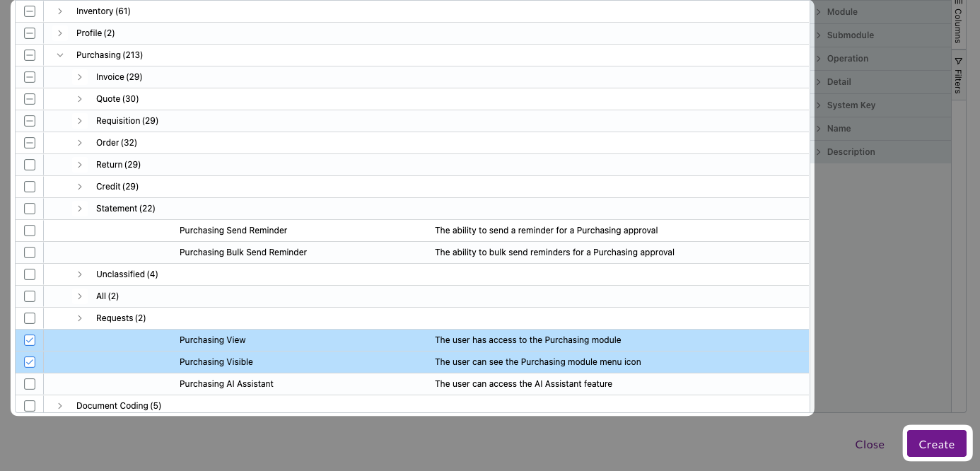Expand the Profile (2) group chevron

(60, 33)
